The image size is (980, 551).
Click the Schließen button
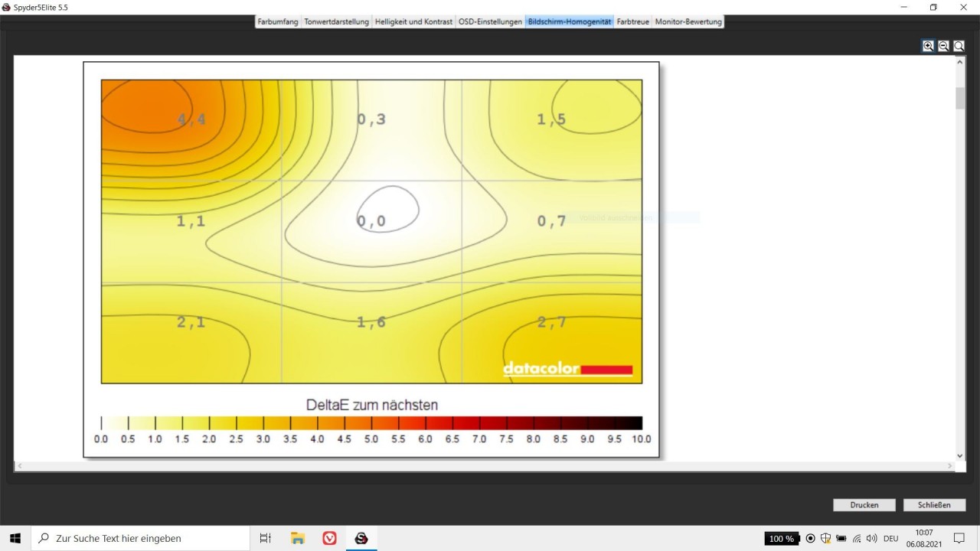click(x=934, y=505)
